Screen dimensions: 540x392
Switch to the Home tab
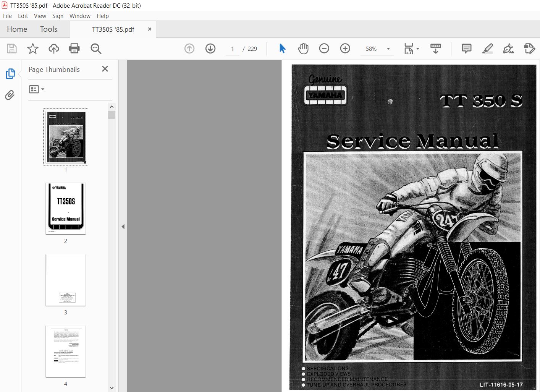[17, 29]
